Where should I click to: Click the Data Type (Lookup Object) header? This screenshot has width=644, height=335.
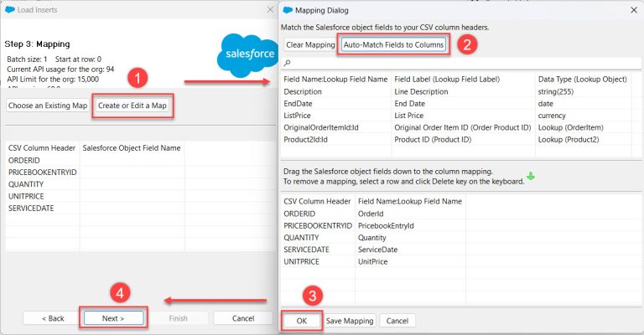[x=583, y=79]
